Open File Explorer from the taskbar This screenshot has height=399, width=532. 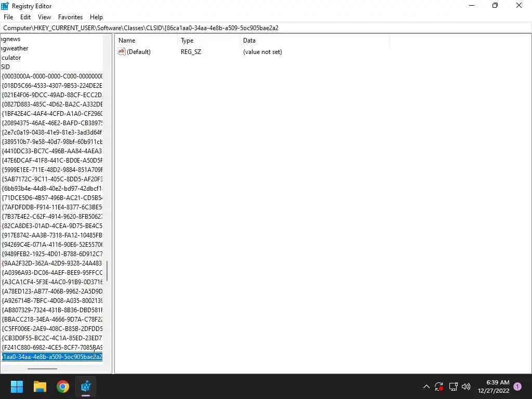(39, 387)
